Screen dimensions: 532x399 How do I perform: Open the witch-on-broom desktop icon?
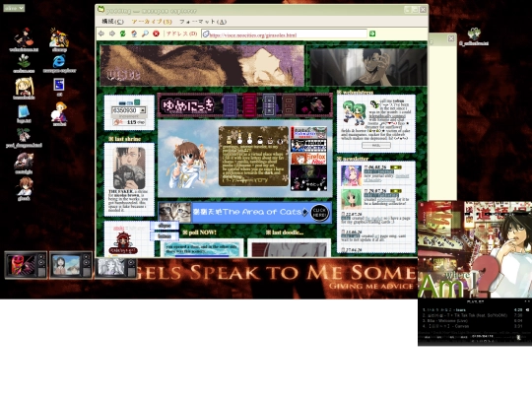click(x=23, y=37)
